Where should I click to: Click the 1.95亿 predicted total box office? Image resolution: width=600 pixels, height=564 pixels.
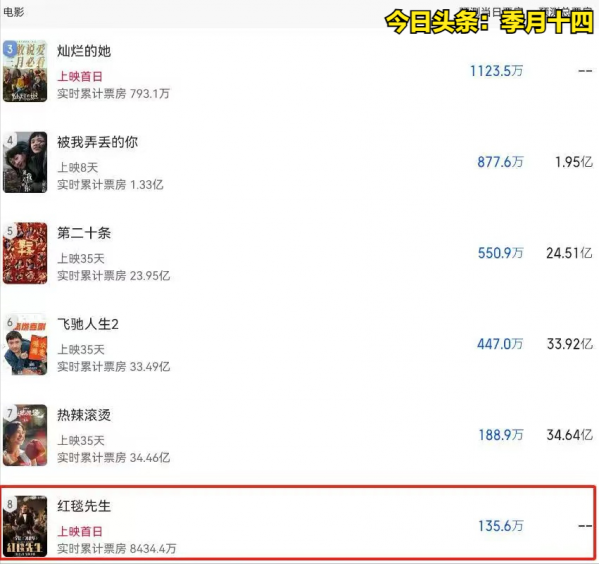(574, 162)
